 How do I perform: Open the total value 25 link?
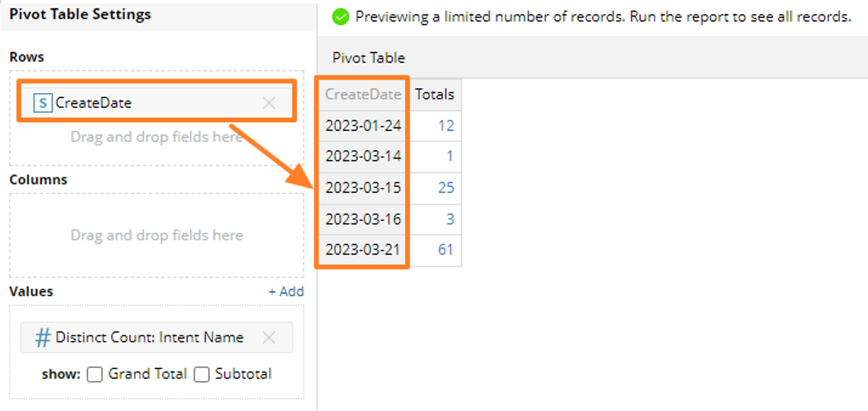pos(446,188)
